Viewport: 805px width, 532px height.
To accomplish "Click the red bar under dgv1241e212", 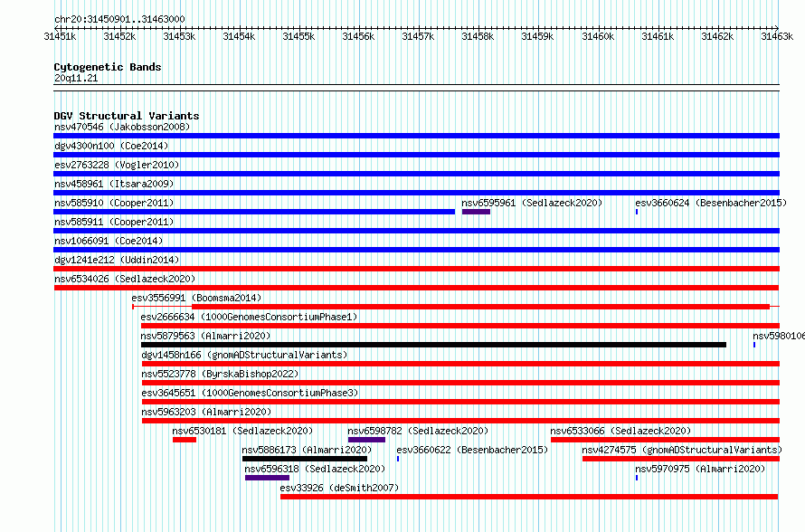I will (416, 269).
